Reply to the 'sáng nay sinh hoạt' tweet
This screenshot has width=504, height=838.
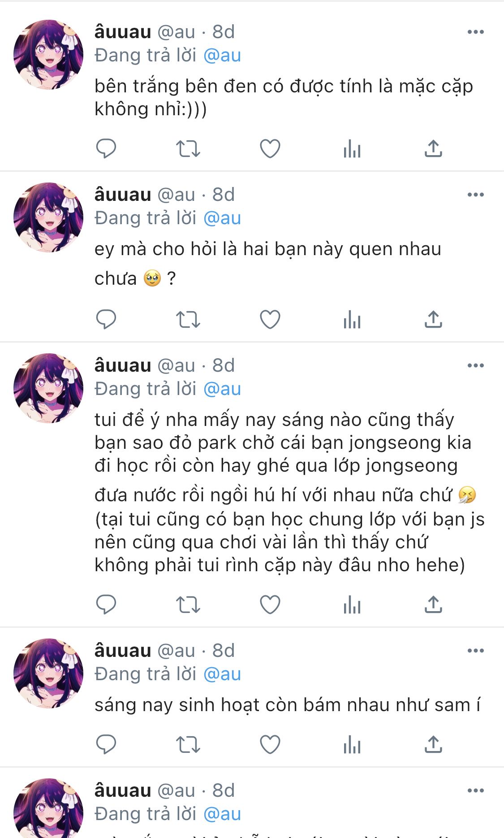(106, 745)
